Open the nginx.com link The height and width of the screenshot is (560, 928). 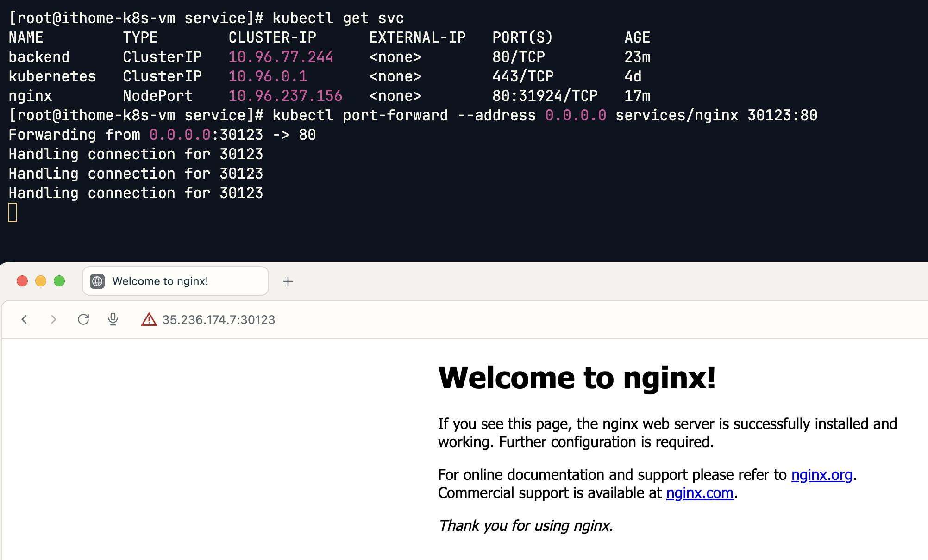click(700, 493)
